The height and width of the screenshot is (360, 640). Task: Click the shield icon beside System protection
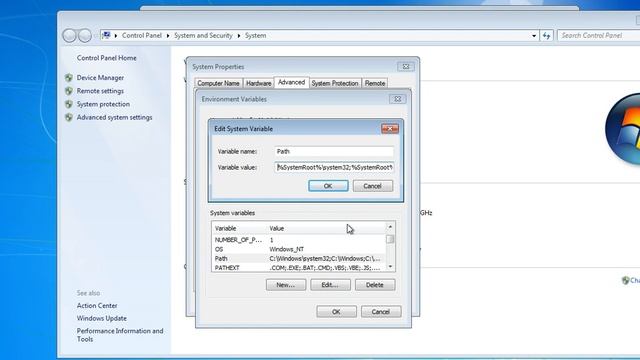(69, 104)
